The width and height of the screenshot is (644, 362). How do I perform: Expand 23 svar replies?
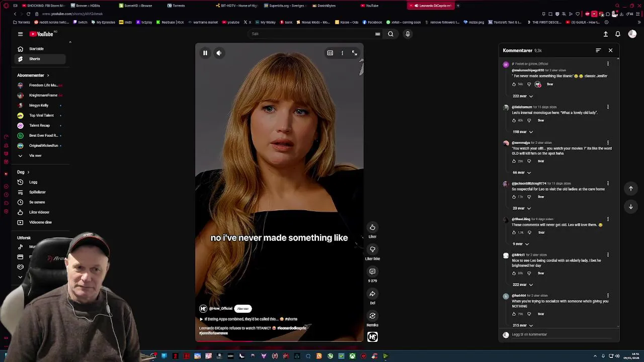pos(522,208)
